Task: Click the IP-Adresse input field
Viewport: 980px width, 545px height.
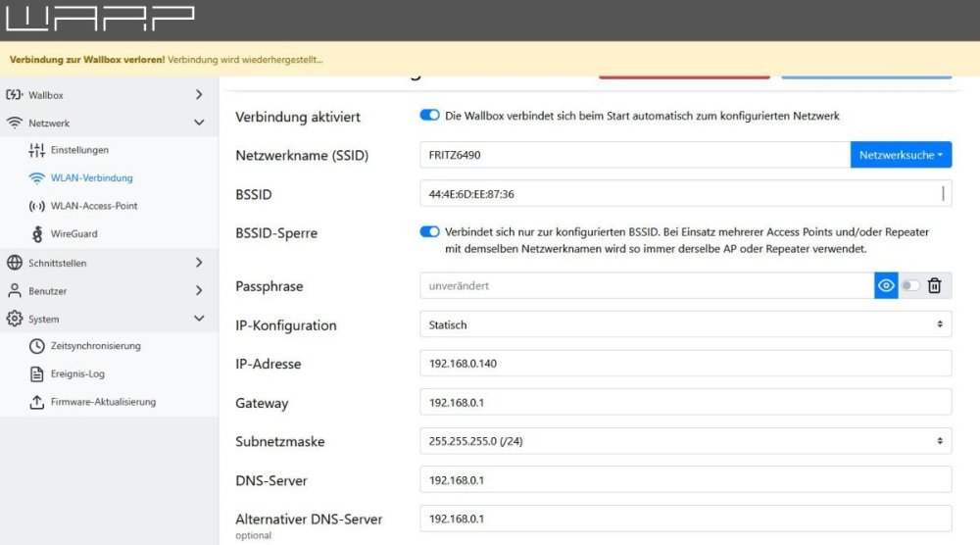Action: [x=685, y=364]
